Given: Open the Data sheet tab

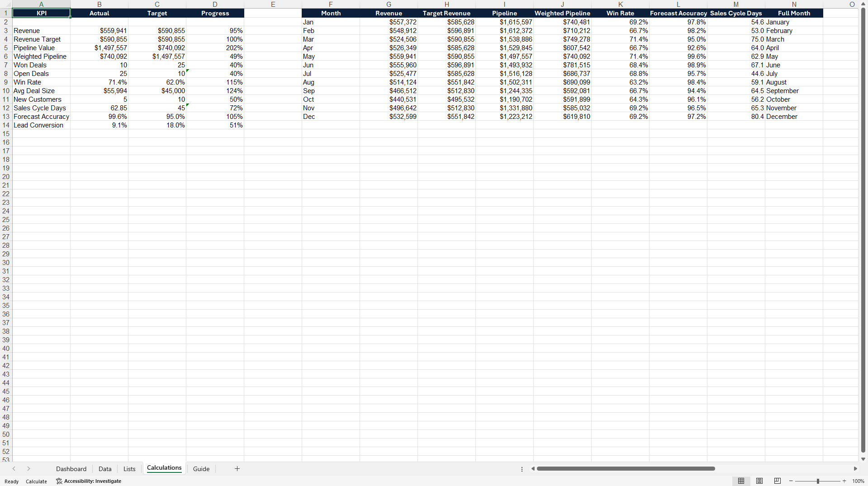Looking at the screenshot, I should (105, 469).
